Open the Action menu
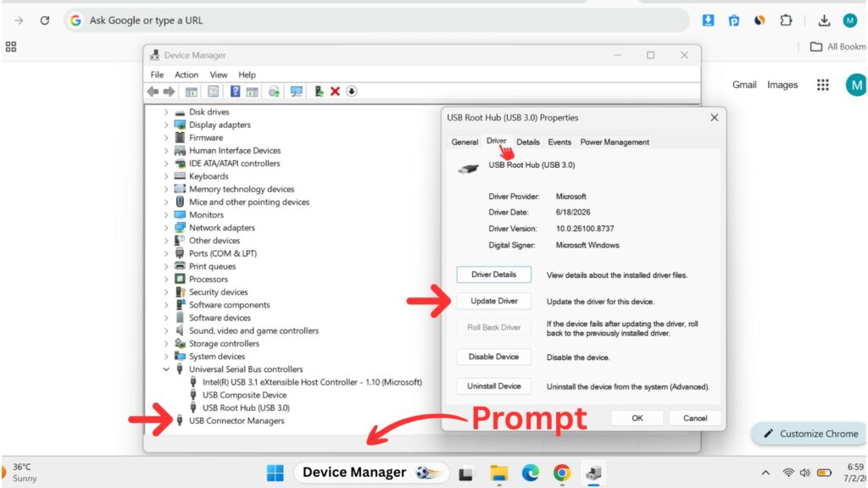 [x=186, y=75]
